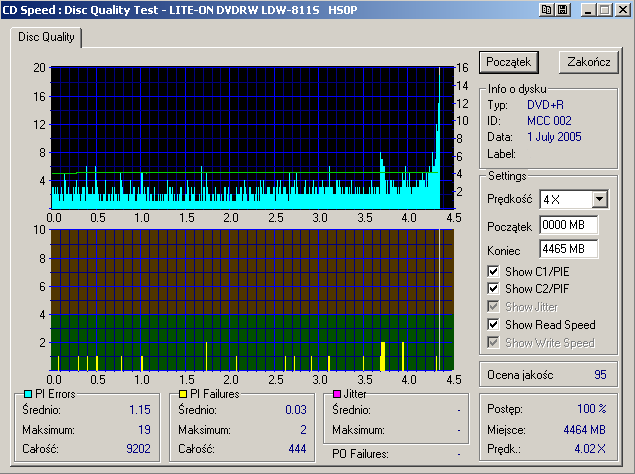Click the Początek 0000 MB input field
Screen dimensions: 635x474
pos(569,225)
